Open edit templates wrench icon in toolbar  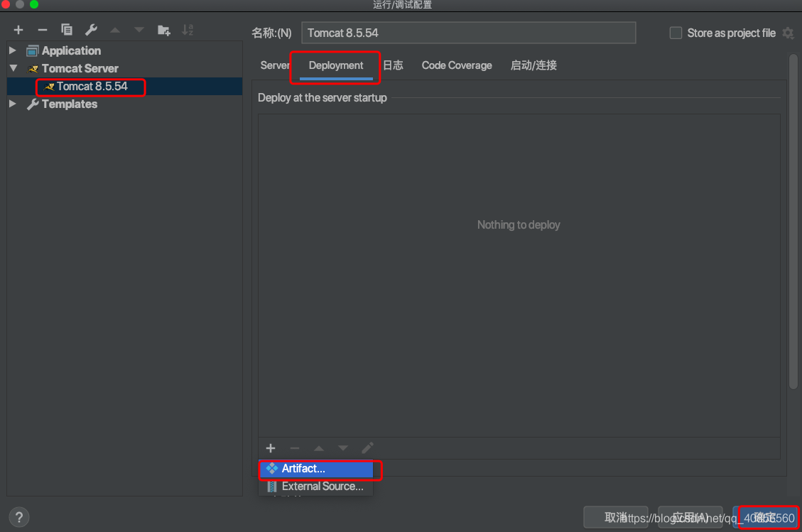coord(91,30)
